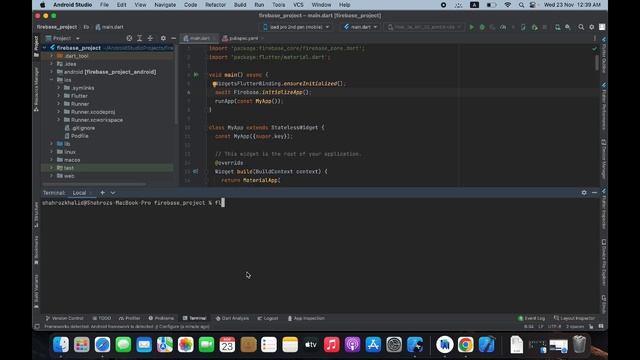This screenshot has height=360, width=640.
Task: Click Android Studio icon in the dock
Action: (x=444, y=344)
